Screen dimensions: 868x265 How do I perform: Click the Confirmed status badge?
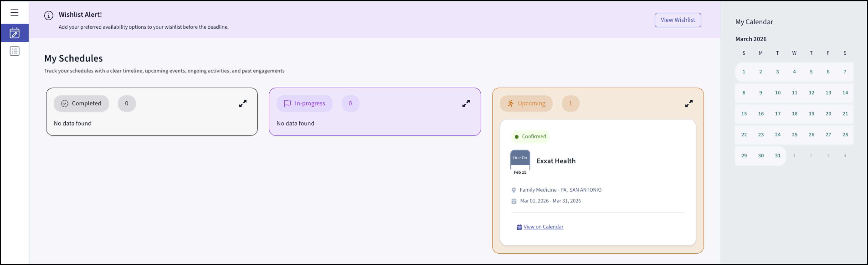click(x=530, y=137)
